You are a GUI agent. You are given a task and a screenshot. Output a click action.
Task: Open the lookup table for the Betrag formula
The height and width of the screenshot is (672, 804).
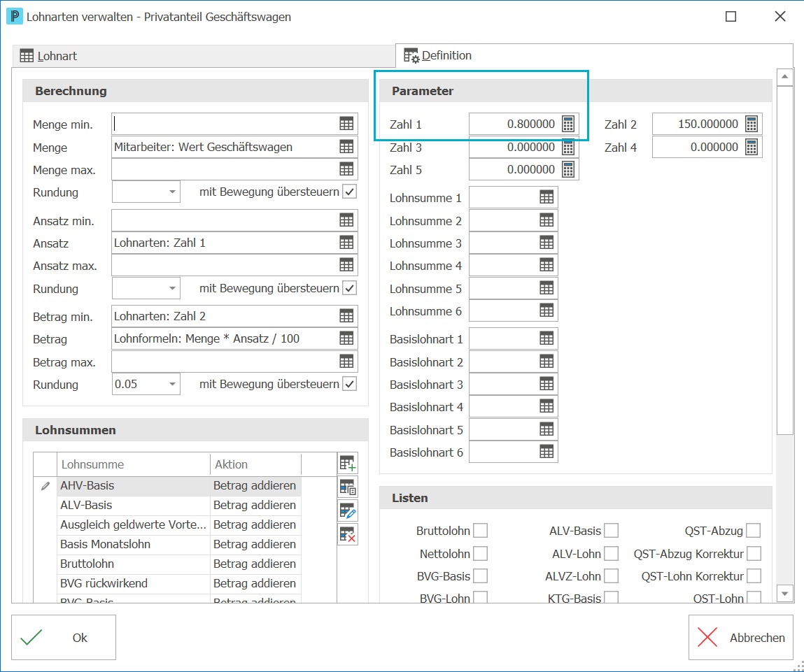coord(346,338)
